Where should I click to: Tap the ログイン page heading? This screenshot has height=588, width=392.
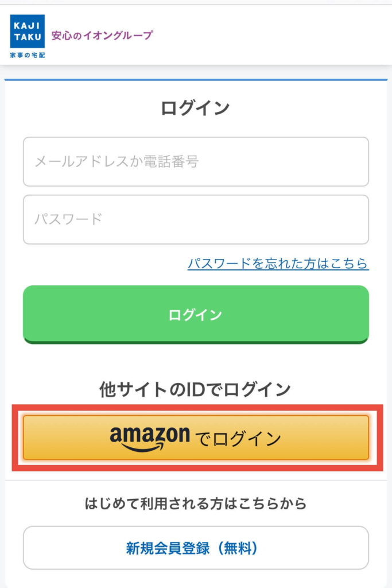(195, 108)
